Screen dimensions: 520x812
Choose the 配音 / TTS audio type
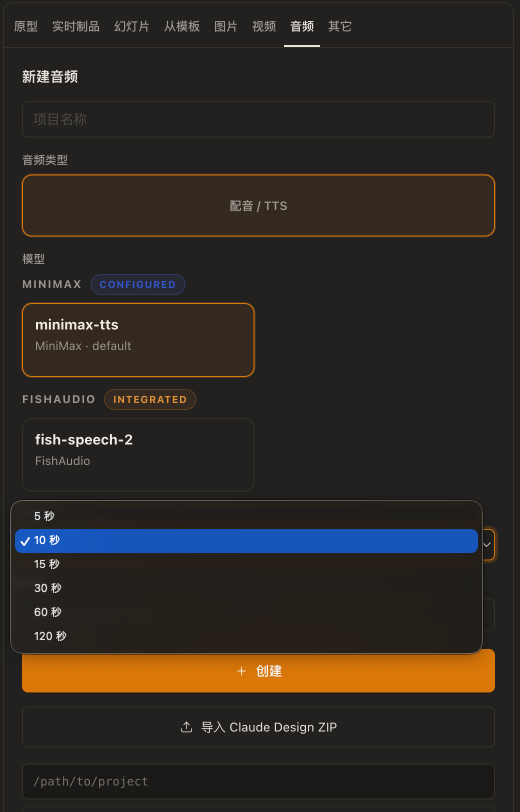click(258, 205)
